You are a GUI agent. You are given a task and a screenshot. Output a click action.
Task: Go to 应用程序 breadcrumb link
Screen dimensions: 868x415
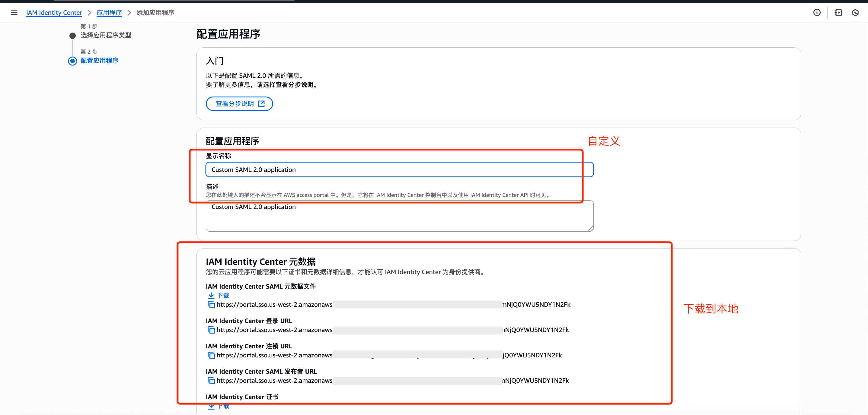click(109, 12)
